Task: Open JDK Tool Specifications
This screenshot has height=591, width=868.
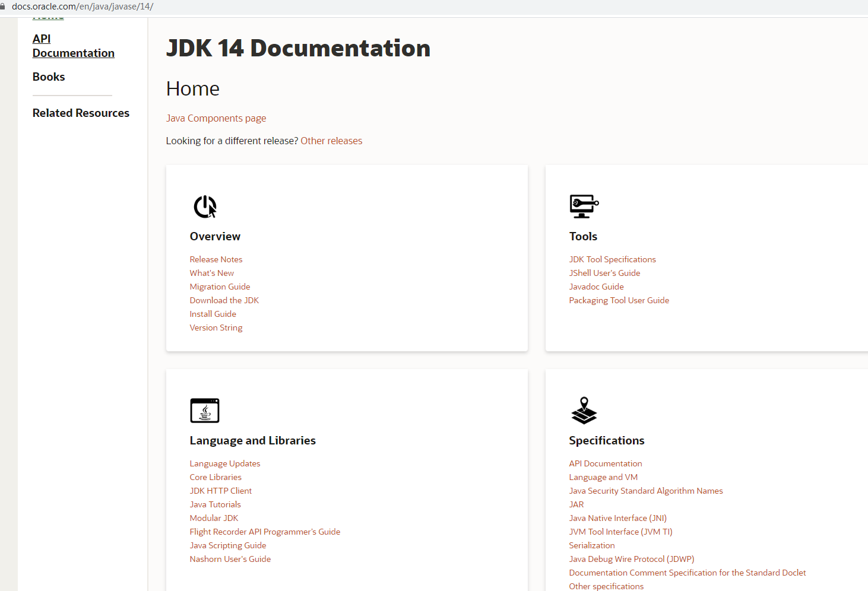Action: tap(613, 259)
